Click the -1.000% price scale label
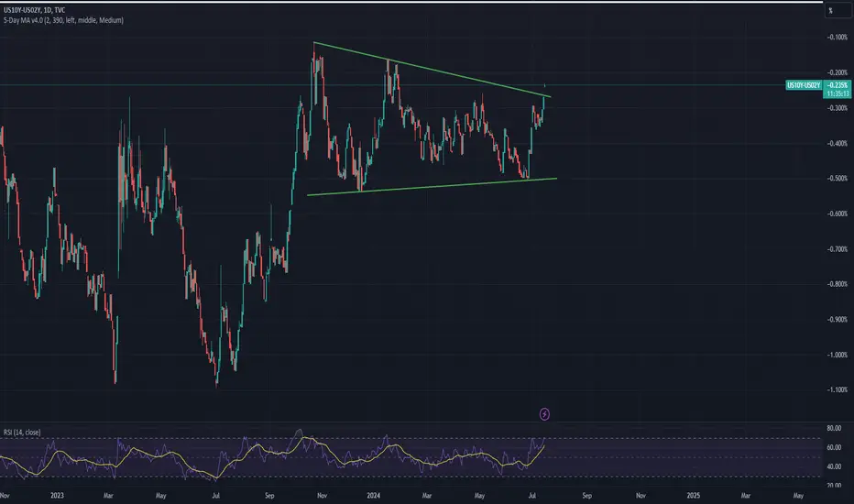 838,355
